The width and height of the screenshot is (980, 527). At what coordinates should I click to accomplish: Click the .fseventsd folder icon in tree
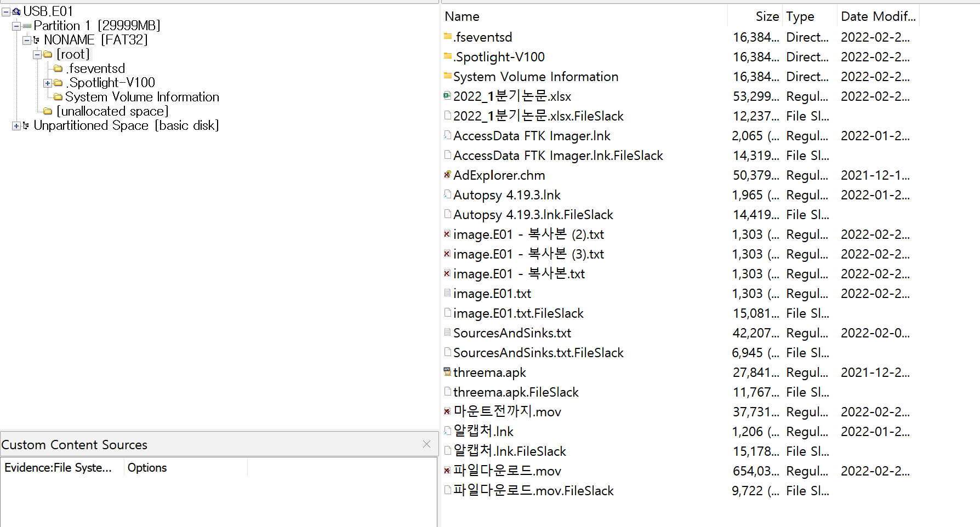click(58, 68)
